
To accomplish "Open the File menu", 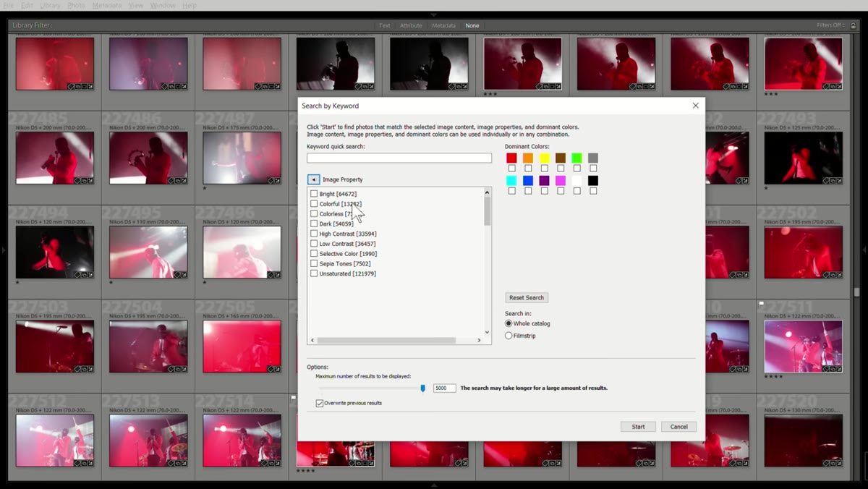I will click(x=8, y=5).
